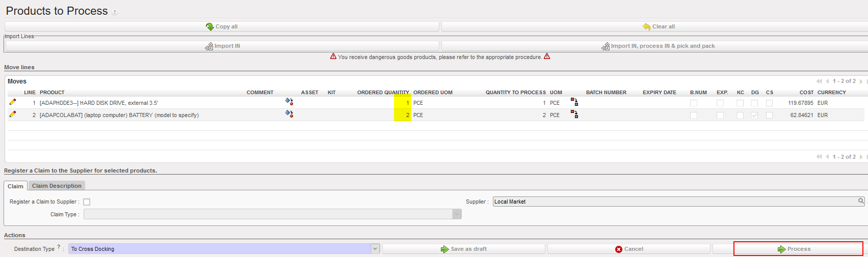Screen dimensions: 868x257
Task: Switch to the Claim tab
Action: (15, 186)
